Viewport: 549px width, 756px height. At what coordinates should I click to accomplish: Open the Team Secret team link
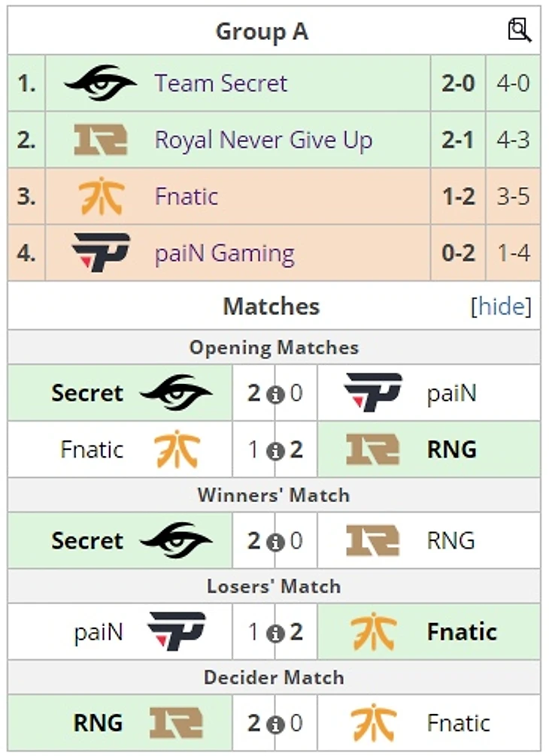pyautogui.click(x=220, y=83)
